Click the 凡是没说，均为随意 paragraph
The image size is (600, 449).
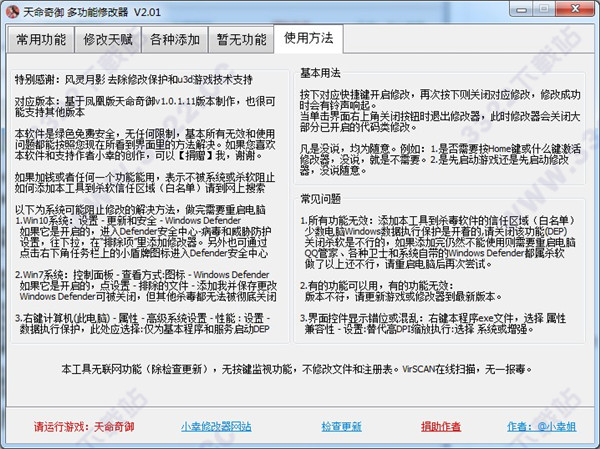pyautogui.click(x=440, y=160)
